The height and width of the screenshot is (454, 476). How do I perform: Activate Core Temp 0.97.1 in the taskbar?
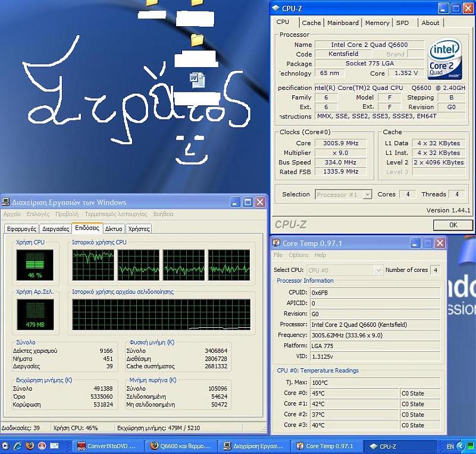pyautogui.click(x=327, y=446)
